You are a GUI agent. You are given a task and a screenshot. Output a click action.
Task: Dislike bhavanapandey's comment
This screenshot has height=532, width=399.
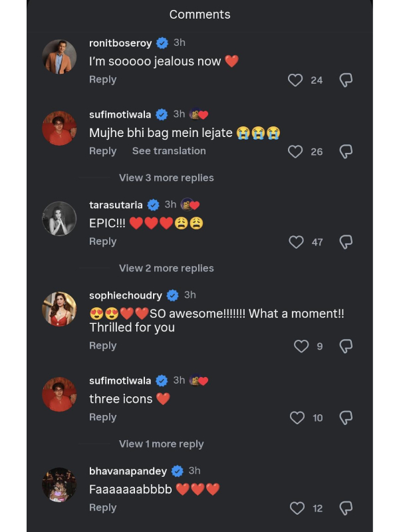click(x=346, y=508)
